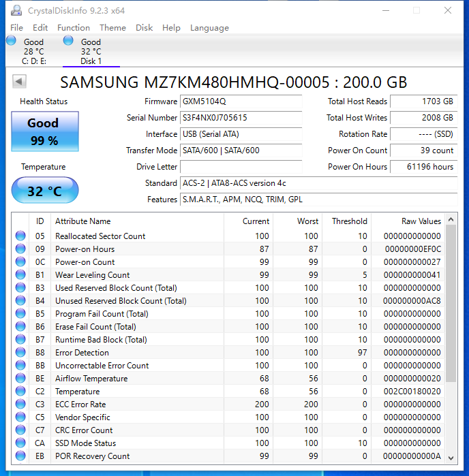Click the status orb for Runtime Bad Block
The width and height of the screenshot is (469, 476).
tap(20, 339)
